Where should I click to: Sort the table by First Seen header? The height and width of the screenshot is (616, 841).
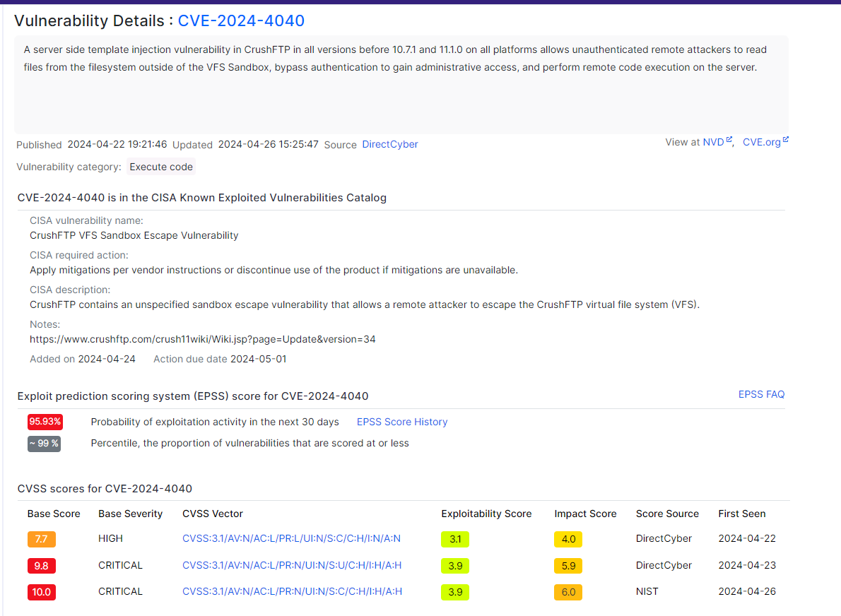(x=741, y=514)
